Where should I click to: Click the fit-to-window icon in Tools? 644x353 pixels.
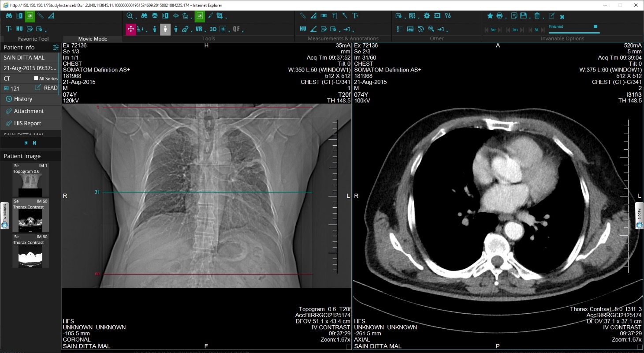tap(176, 15)
